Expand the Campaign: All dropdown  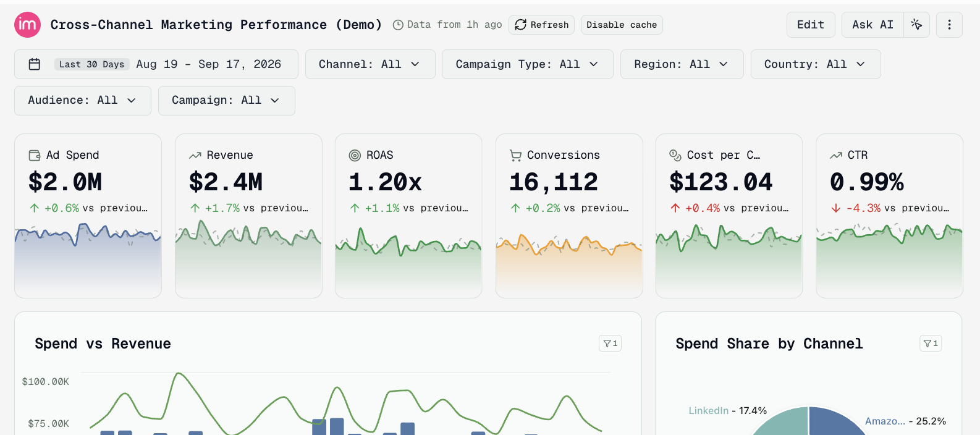(x=227, y=100)
